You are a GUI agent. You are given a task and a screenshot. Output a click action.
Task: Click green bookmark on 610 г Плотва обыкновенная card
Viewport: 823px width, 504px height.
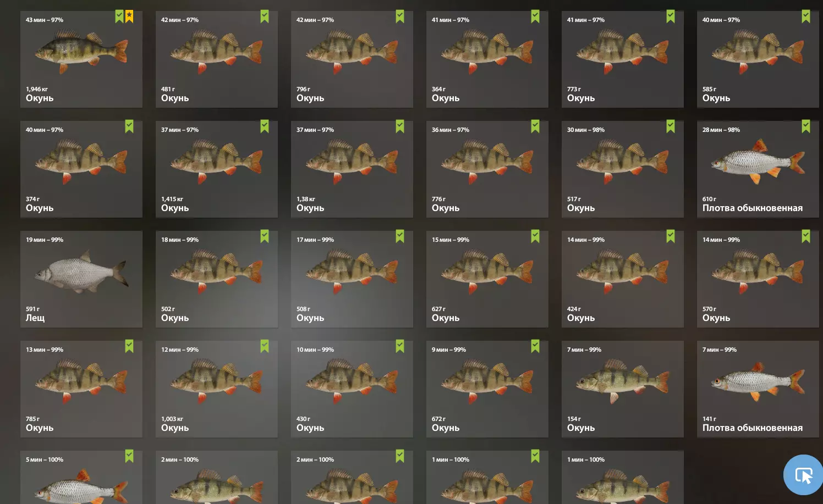click(806, 126)
